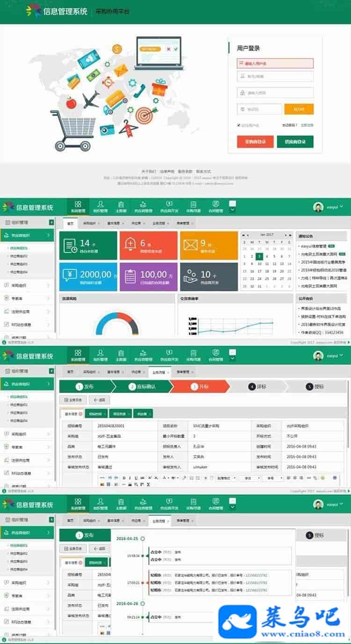Click the lock icon in the password field
351x644 pixels.
pos(242,93)
